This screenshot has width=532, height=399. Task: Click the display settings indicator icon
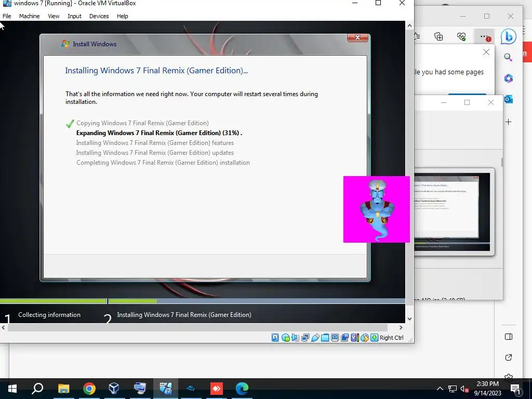(x=335, y=338)
